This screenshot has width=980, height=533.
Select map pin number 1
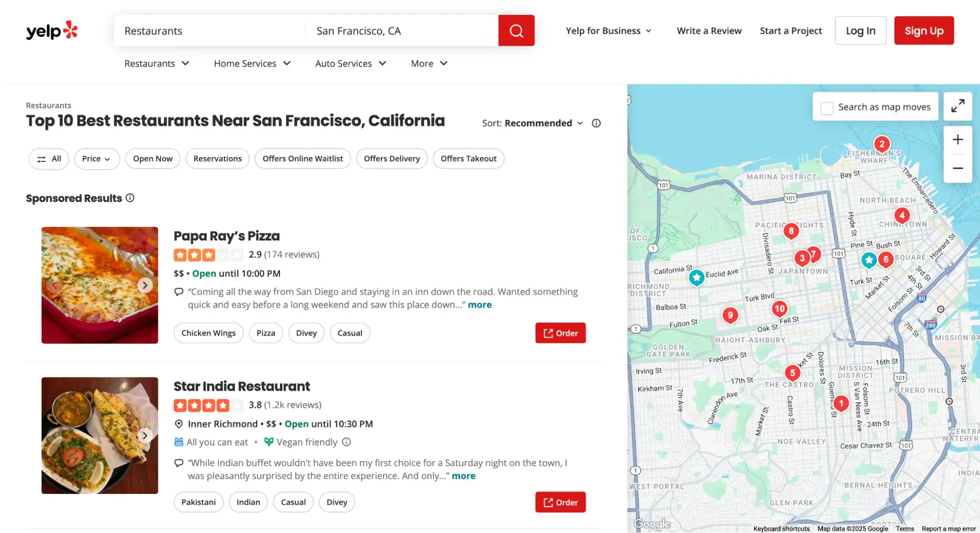(x=841, y=403)
